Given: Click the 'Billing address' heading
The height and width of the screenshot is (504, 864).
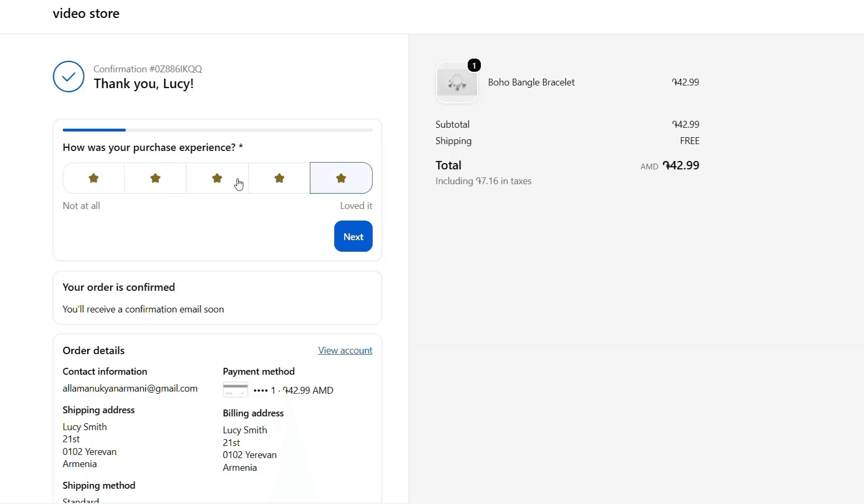Looking at the screenshot, I should (253, 413).
